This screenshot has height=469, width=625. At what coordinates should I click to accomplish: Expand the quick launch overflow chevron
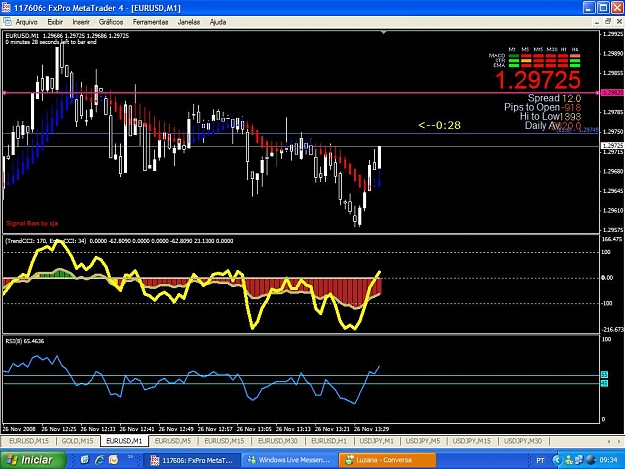pos(130,457)
